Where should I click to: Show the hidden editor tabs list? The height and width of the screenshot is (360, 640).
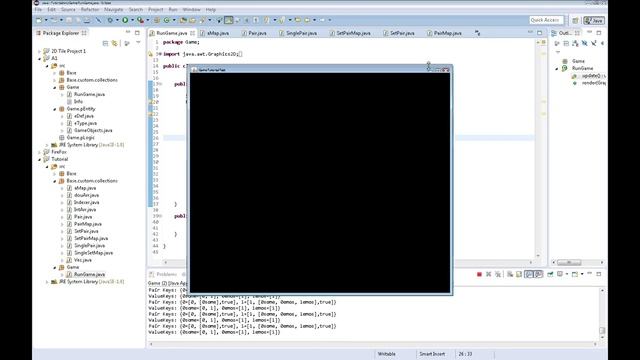tap(477, 33)
